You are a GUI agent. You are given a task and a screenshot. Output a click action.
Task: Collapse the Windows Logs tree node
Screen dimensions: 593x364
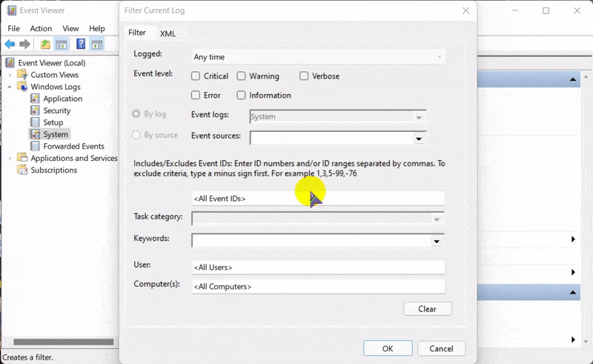coord(10,87)
